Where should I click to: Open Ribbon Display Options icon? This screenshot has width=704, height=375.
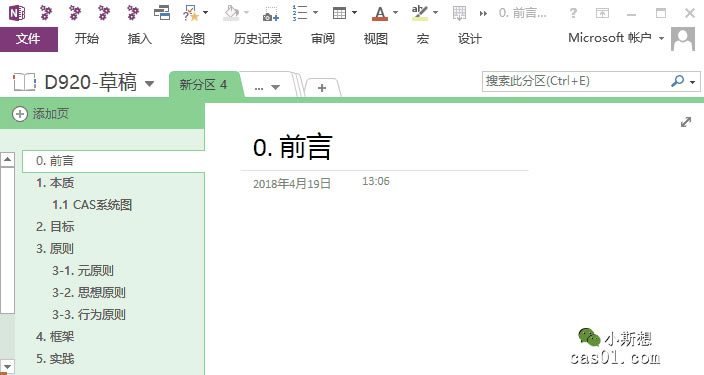click(x=603, y=13)
